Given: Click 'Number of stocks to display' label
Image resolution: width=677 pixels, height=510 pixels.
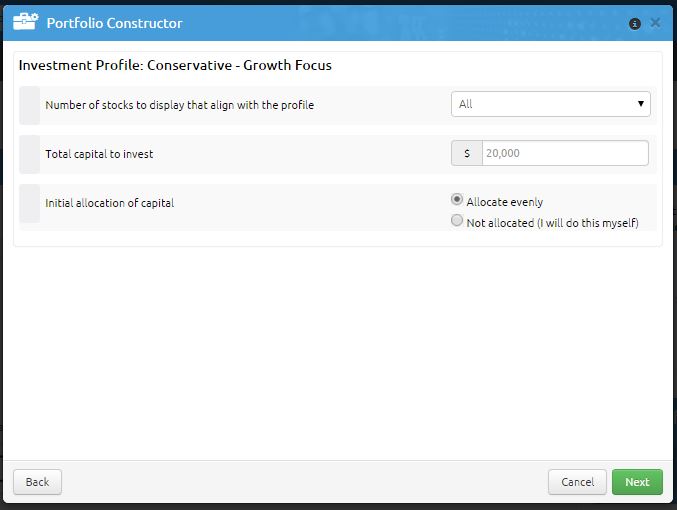Looking at the screenshot, I should pos(180,105).
